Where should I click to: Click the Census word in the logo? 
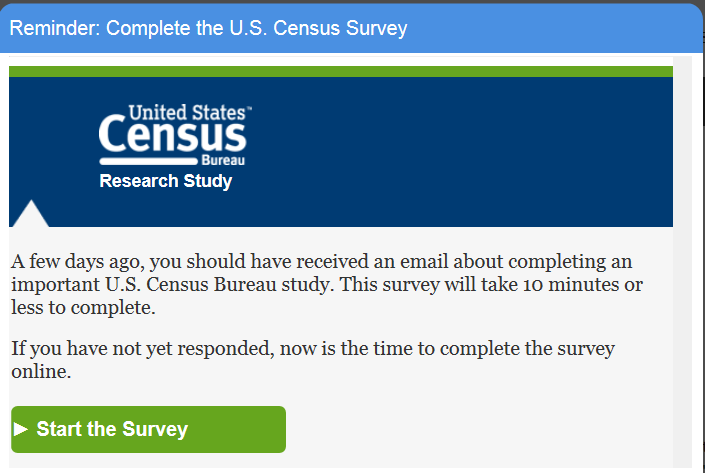(172, 136)
